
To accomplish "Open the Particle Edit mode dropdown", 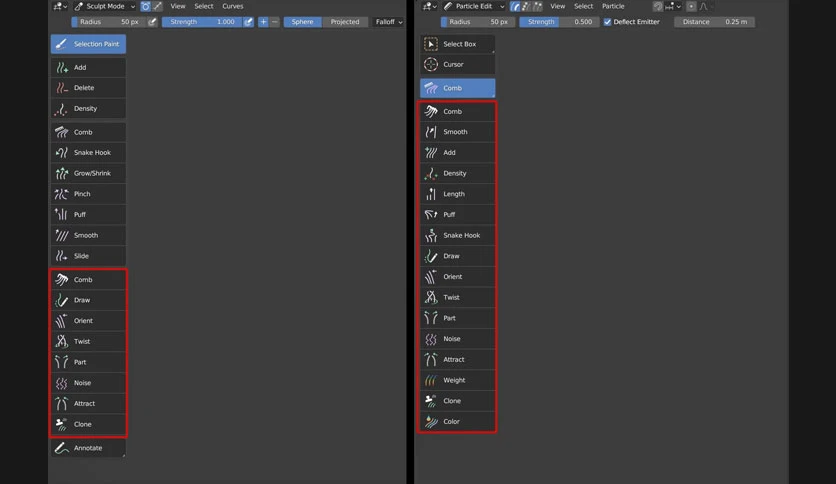I will pos(474,6).
